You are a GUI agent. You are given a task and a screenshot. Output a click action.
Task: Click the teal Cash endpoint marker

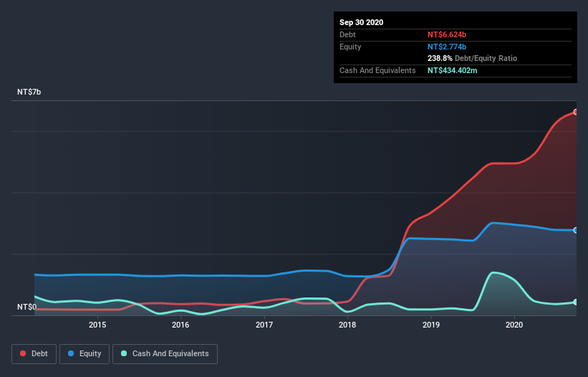(576, 302)
